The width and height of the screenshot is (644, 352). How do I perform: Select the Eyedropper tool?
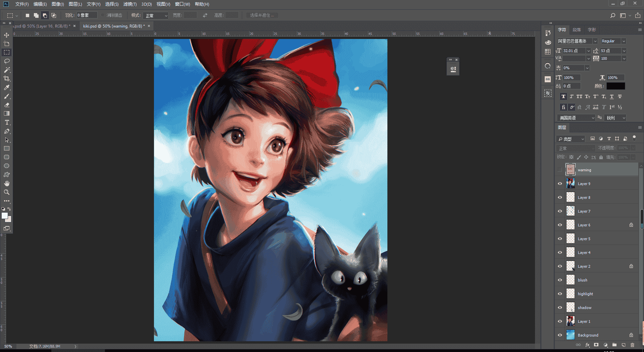click(6, 87)
